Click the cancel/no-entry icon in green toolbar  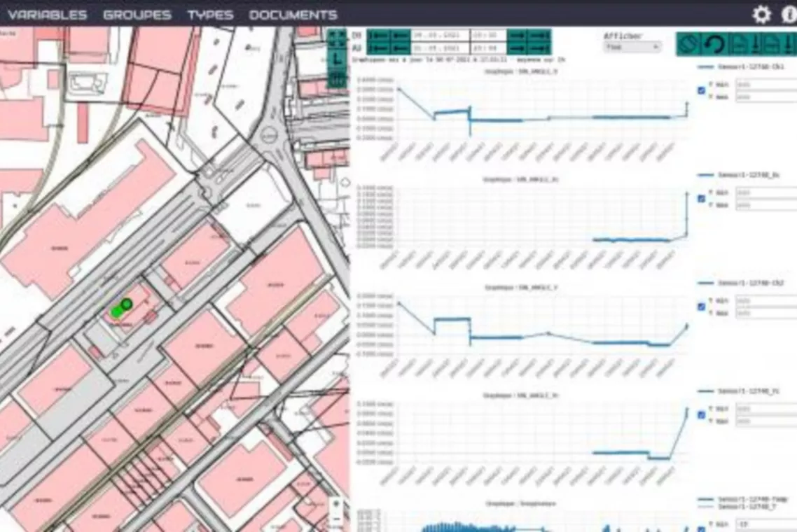(x=688, y=45)
